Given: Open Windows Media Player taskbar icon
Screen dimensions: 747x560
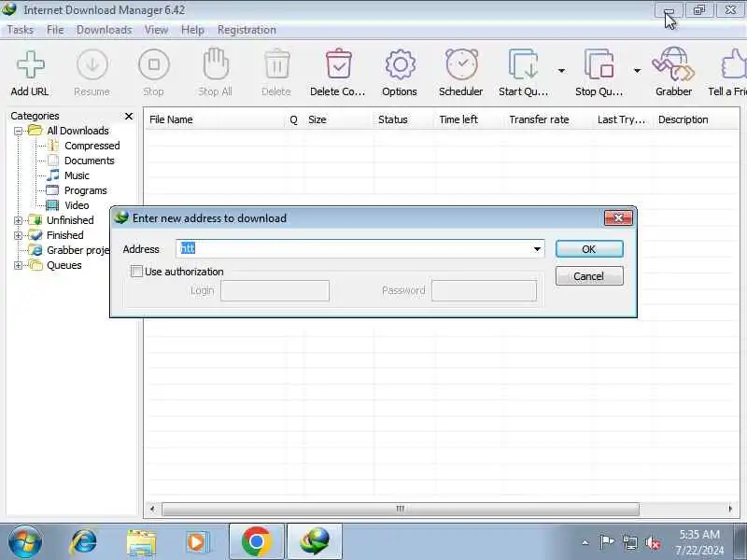Looking at the screenshot, I should coord(197,542).
